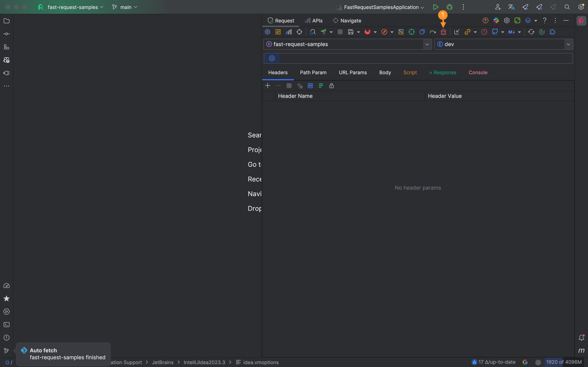The width and height of the screenshot is (588, 367).
Task: Click the yellow link chain icon
Action: point(467,32)
